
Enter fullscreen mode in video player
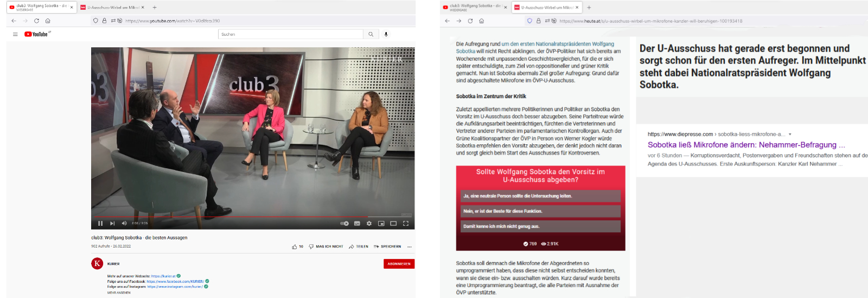[405, 223]
